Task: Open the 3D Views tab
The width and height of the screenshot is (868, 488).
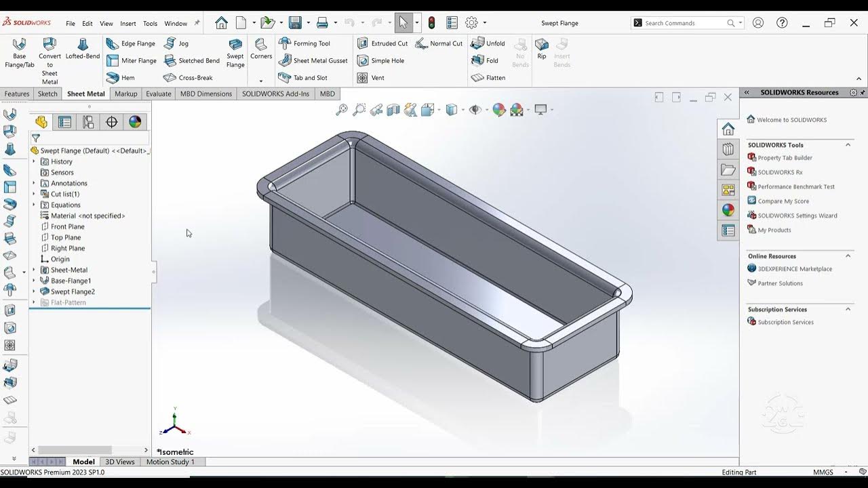Action: [120, 462]
